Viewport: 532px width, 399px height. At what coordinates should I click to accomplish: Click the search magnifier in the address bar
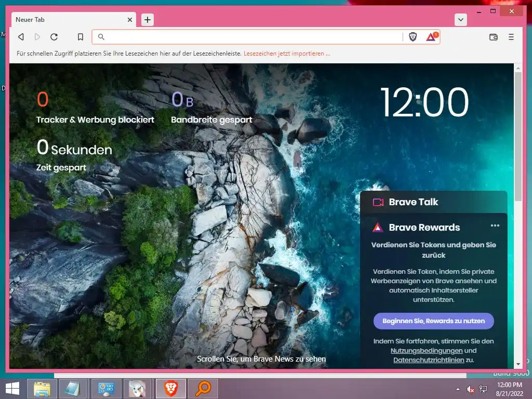click(x=101, y=37)
